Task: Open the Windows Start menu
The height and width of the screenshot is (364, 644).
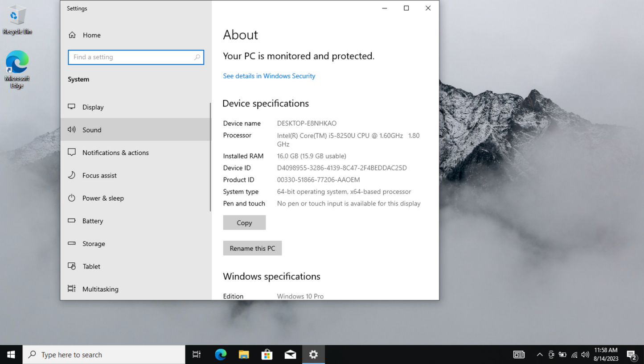Action: pyautogui.click(x=11, y=355)
